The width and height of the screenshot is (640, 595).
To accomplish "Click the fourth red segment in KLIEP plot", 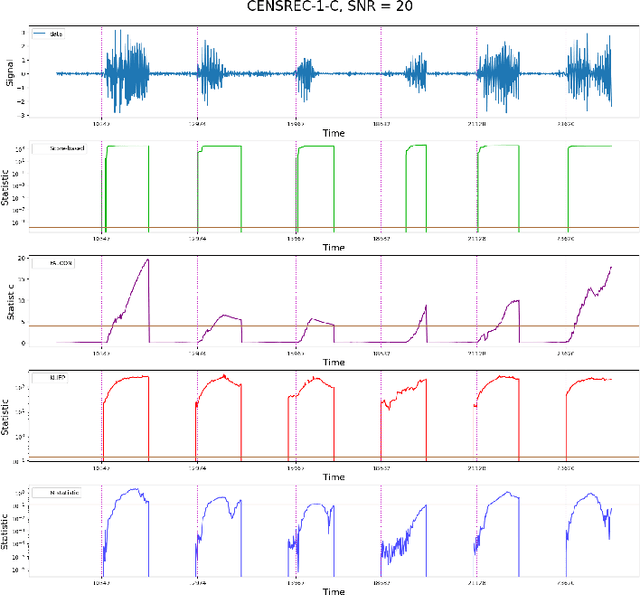I will 405,400.
